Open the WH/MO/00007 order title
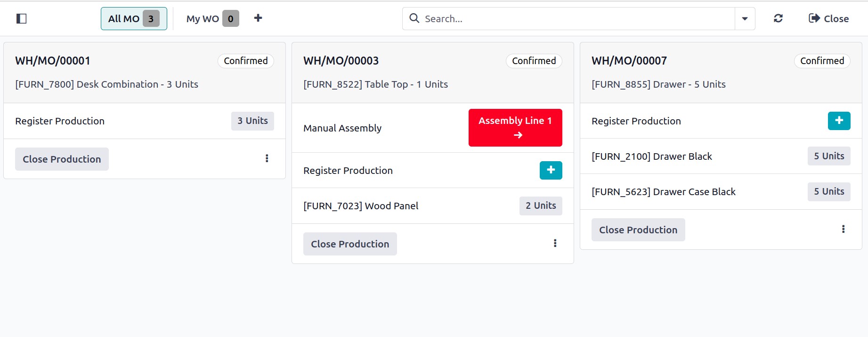The image size is (868, 337). pos(629,61)
